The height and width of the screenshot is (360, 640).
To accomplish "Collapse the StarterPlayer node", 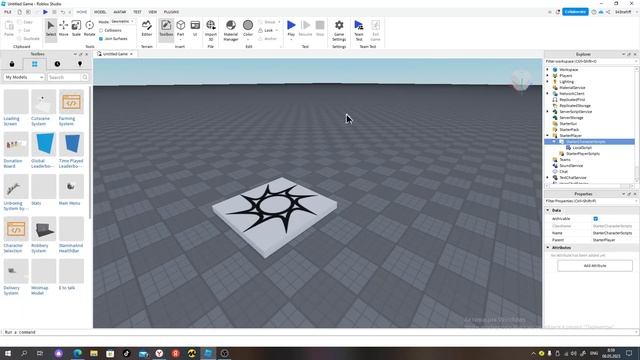I will click(x=548, y=136).
